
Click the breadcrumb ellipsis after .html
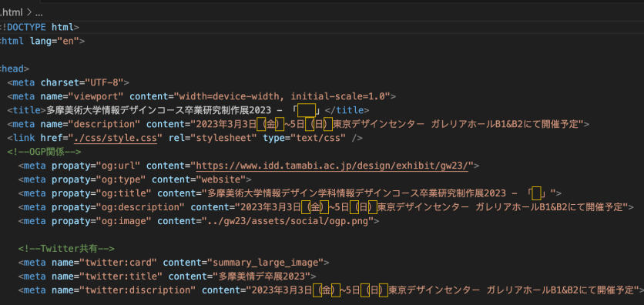click(39, 13)
